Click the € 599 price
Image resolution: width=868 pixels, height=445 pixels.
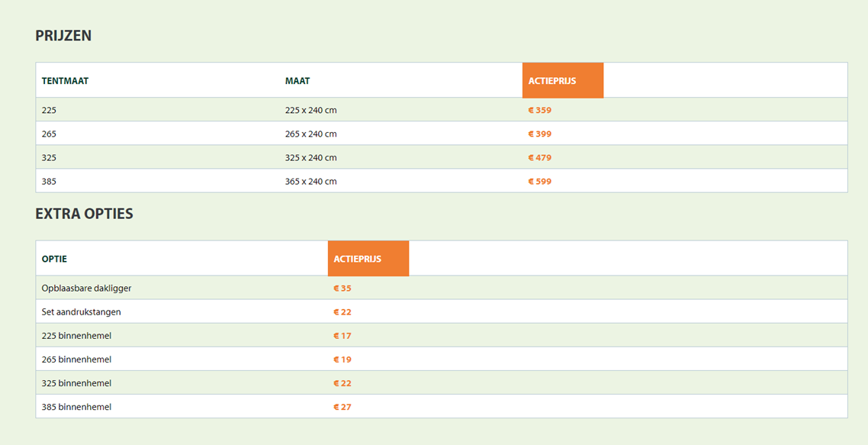pyautogui.click(x=540, y=182)
